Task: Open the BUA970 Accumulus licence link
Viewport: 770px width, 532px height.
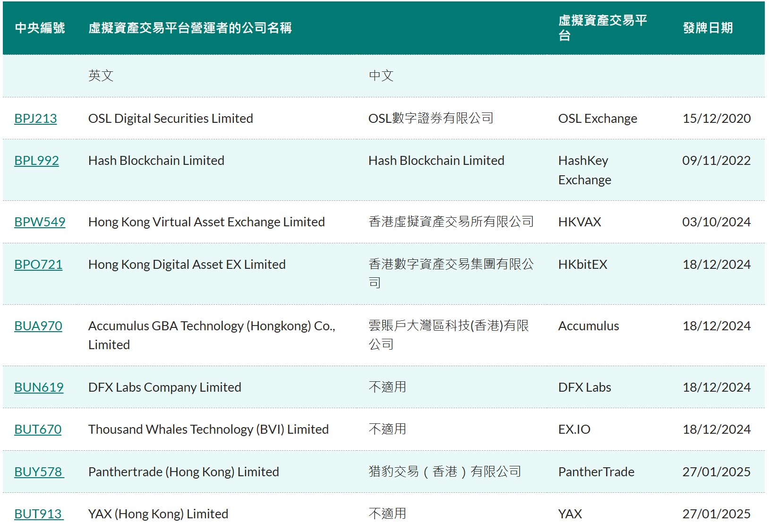Action: point(38,326)
